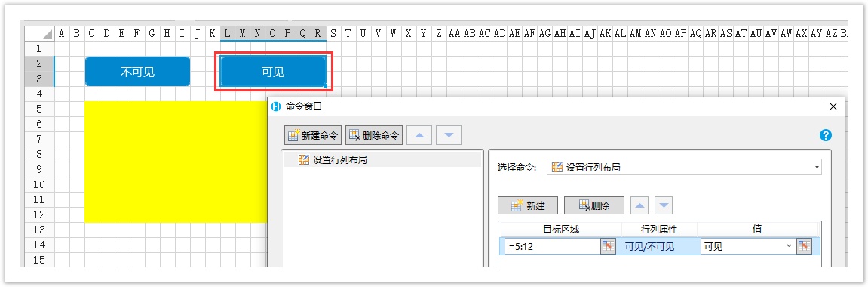868x287 pixels.
Task: Select column AZ header
Action: tap(831, 34)
